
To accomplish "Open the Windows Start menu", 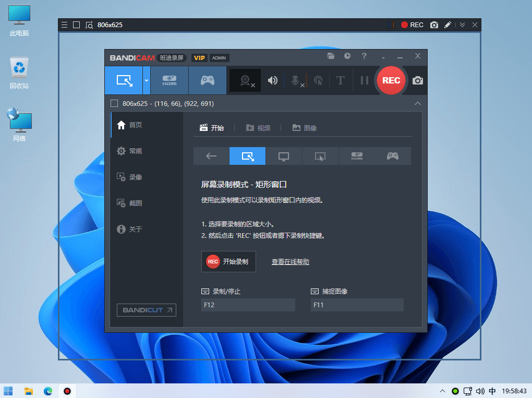I will 8,391.
